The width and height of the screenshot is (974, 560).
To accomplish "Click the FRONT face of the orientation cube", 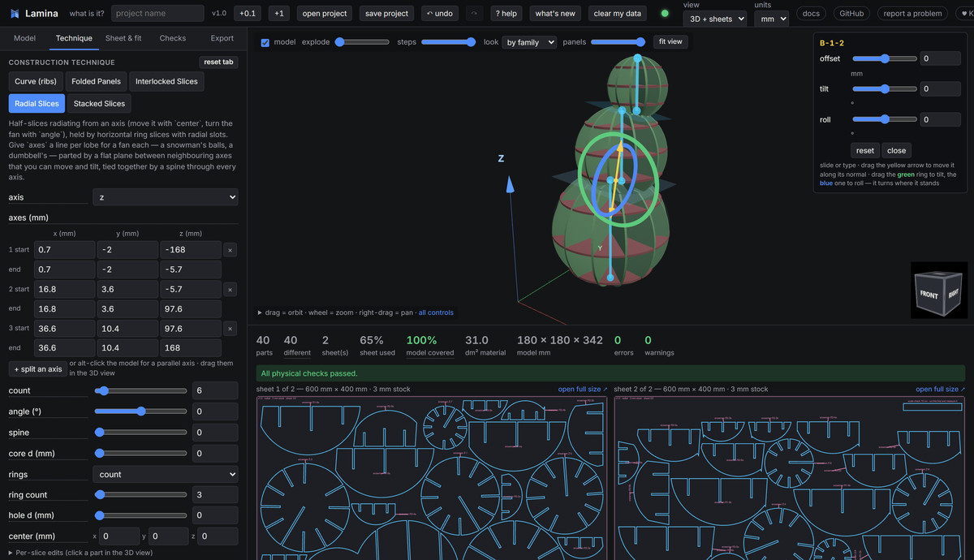I will (x=929, y=294).
